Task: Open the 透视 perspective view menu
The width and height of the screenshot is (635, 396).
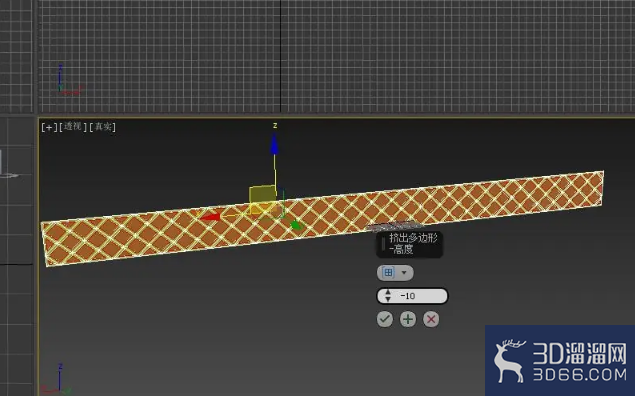Action: (x=73, y=127)
